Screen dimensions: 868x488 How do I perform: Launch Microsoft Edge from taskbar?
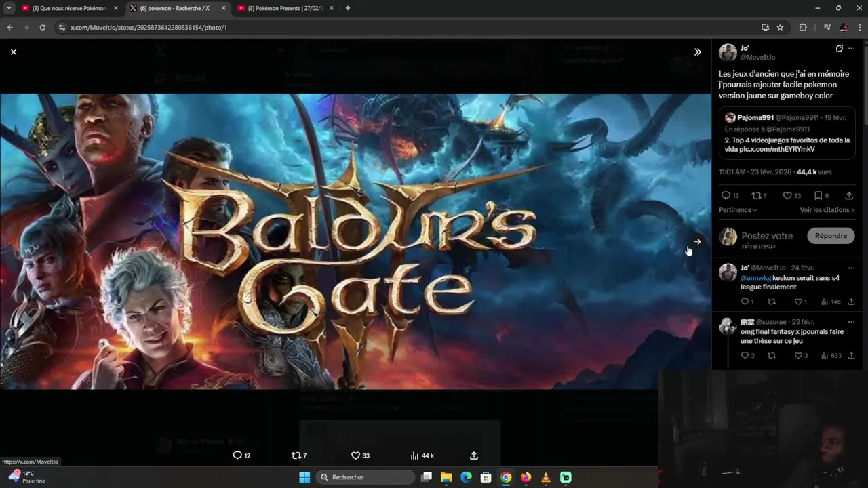coord(466,477)
